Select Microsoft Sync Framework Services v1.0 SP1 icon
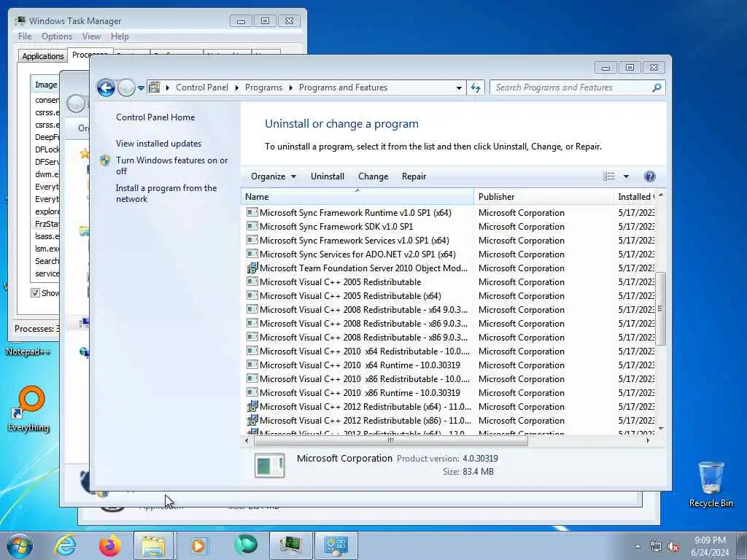The width and height of the screenshot is (747, 560). [252, 240]
